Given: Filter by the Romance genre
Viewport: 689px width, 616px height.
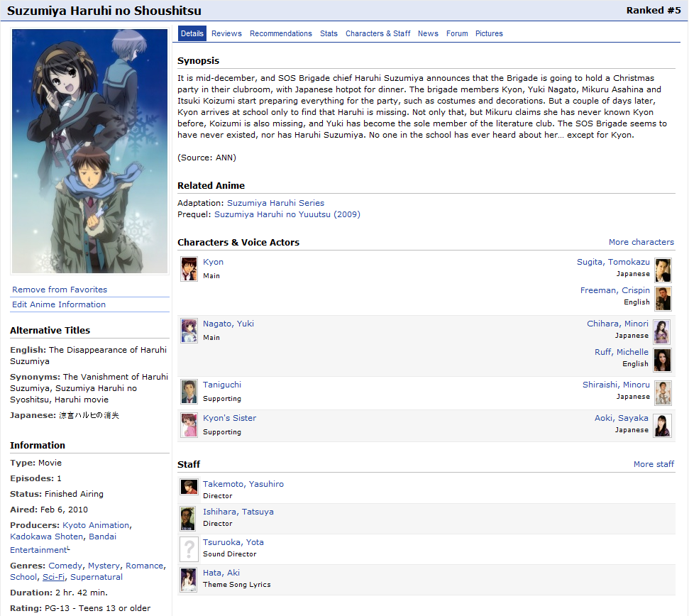Looking at the screenshot, I should pos(145,566).
